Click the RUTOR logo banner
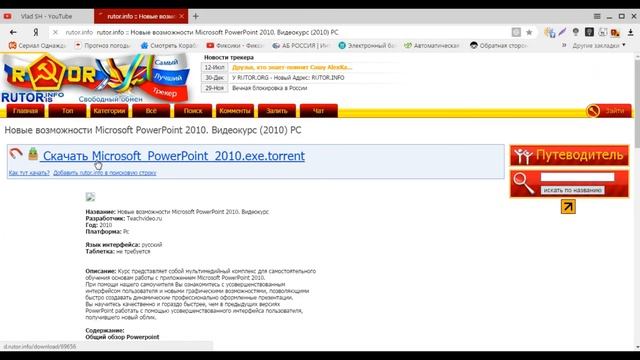The image size is (640, 360). (96, 78)
